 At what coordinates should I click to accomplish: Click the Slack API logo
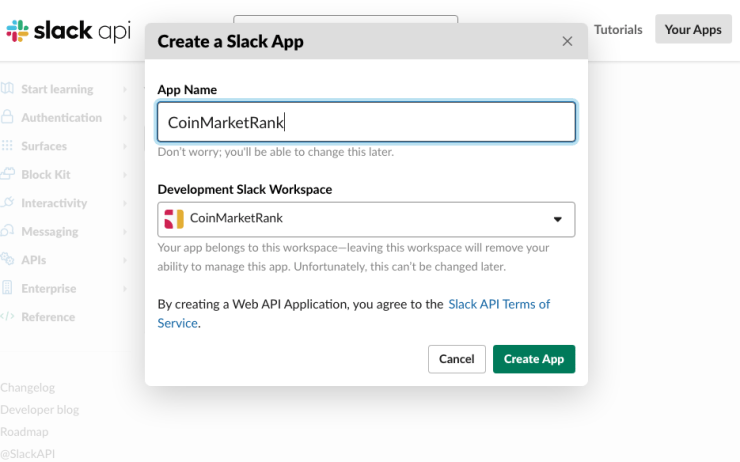coord(68,30)
